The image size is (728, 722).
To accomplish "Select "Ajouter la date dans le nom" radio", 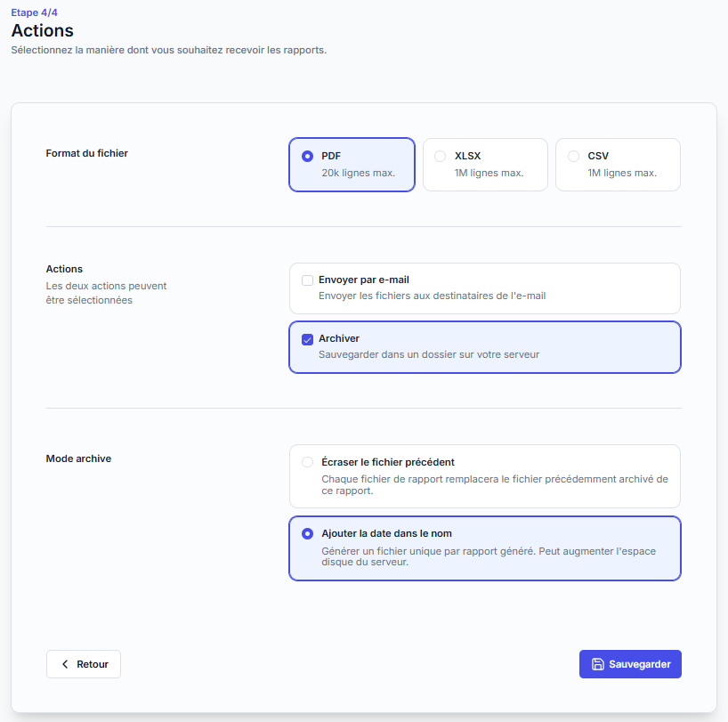I will [x=308, y=534].
